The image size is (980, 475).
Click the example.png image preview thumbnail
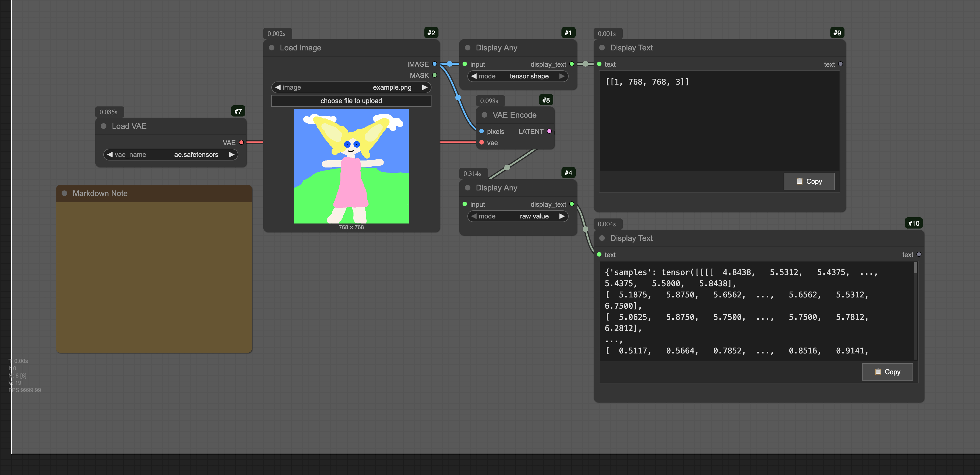point(351,166)
